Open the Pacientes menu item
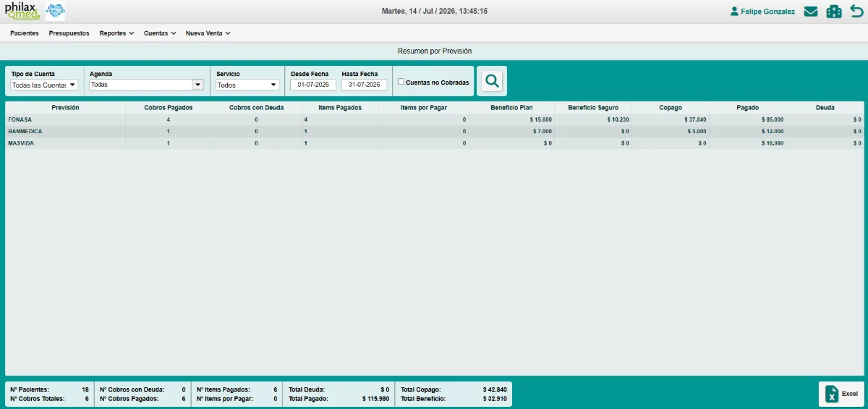This screenshot has width=868, height=409. pos(25,33)
